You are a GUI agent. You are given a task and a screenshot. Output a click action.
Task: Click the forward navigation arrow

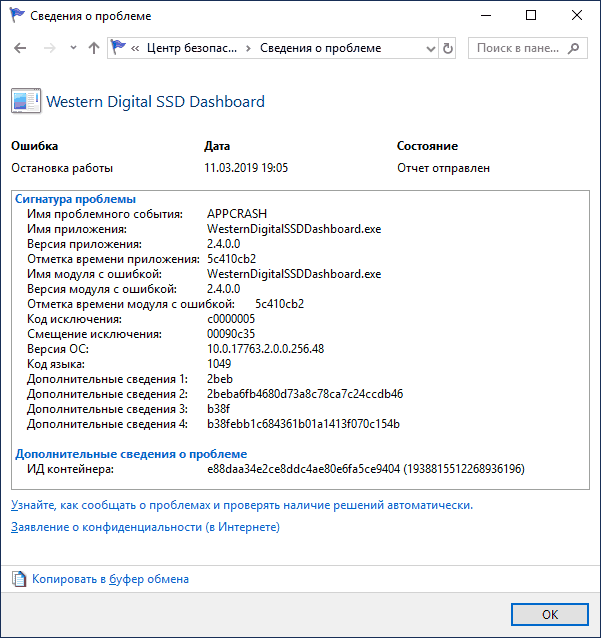point(50,48)
